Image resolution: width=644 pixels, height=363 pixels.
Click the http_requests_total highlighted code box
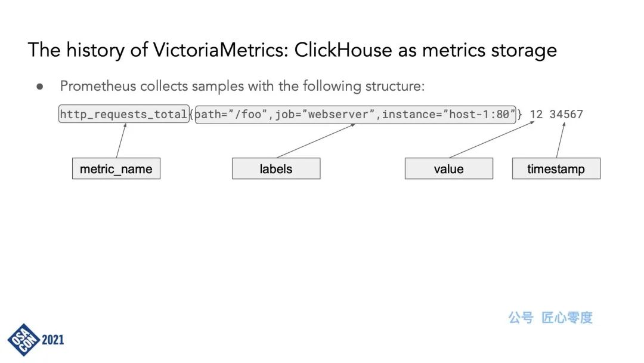click(x=123, y=114)
